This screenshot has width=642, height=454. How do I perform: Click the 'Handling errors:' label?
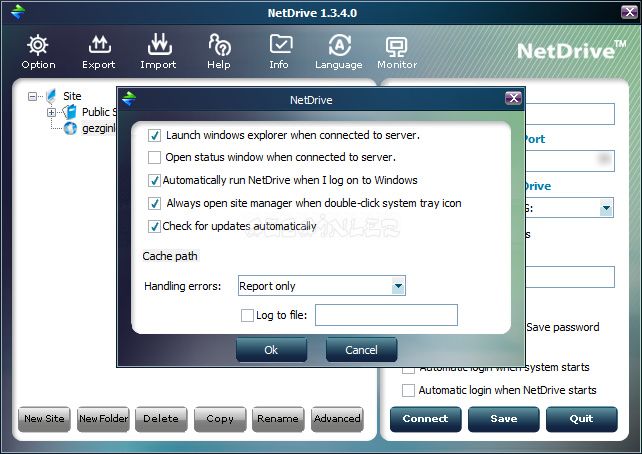point(183,286)
